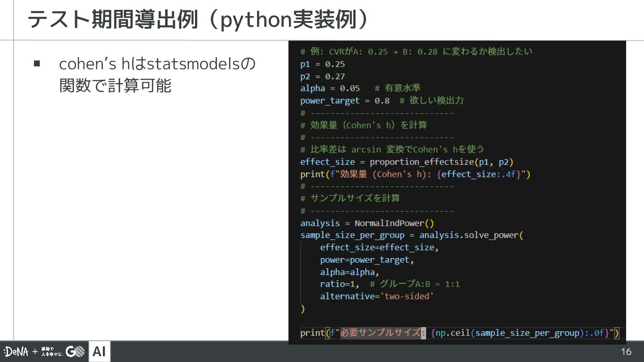The width and height of the screenshot is (644, 362).
Task: Click the power=power_target argument
Action: (367, 260)
